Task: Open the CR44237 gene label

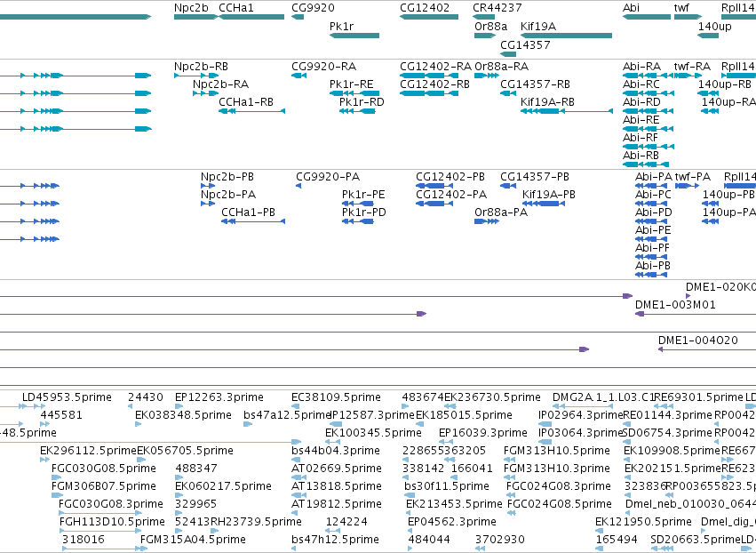Action: click(497, 8)
